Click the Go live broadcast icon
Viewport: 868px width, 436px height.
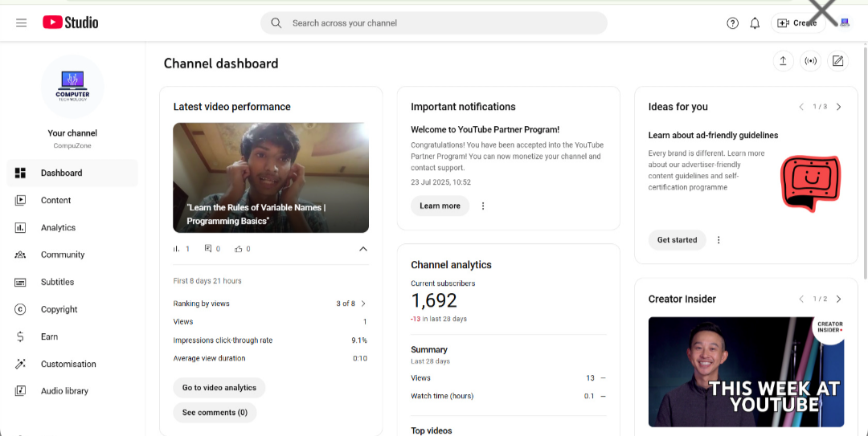(810, 61)
